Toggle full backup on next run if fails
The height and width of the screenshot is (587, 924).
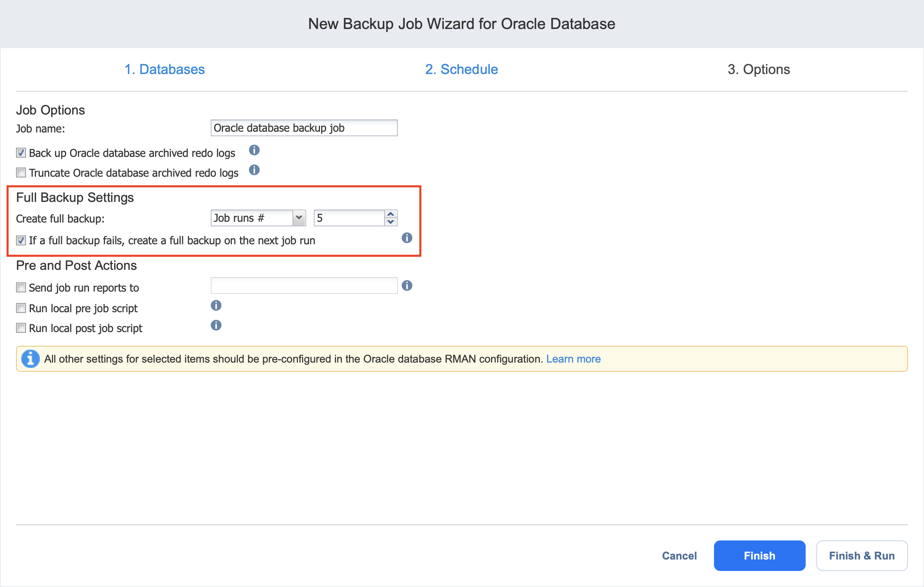pos(21,240)
